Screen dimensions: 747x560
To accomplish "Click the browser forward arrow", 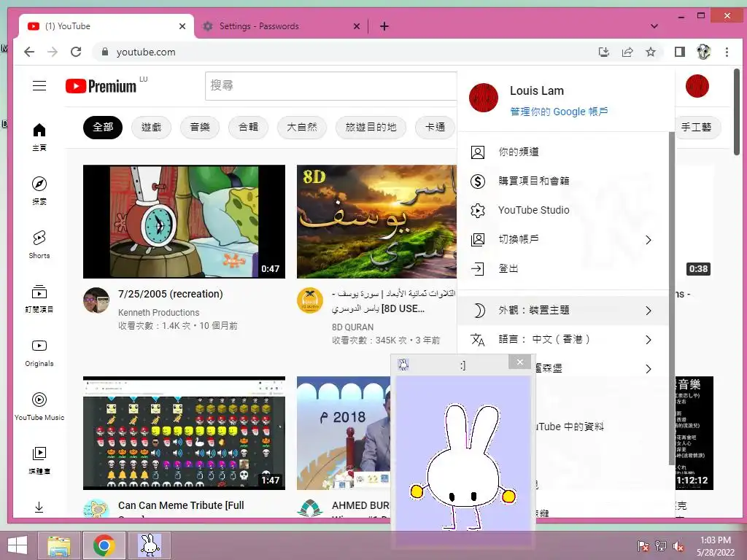I will point(53,52).
